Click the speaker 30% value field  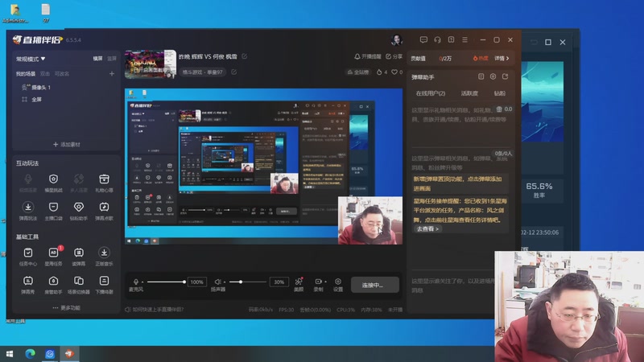pos(279,282)
